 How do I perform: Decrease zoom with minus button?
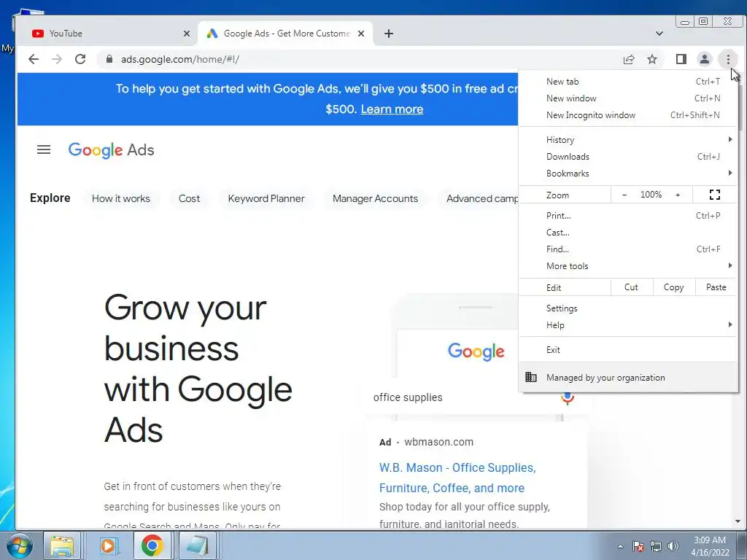(624, 195)
